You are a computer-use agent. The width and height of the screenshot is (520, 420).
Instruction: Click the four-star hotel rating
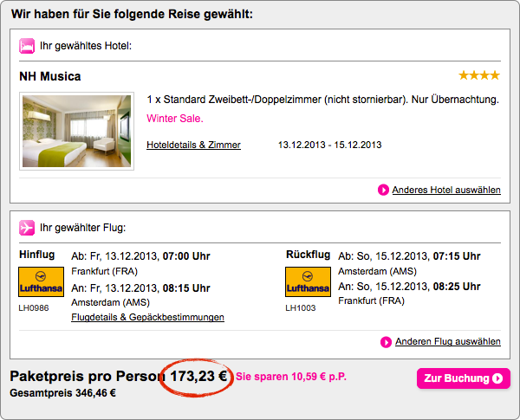pyautogui.click(x=479, y=76)
